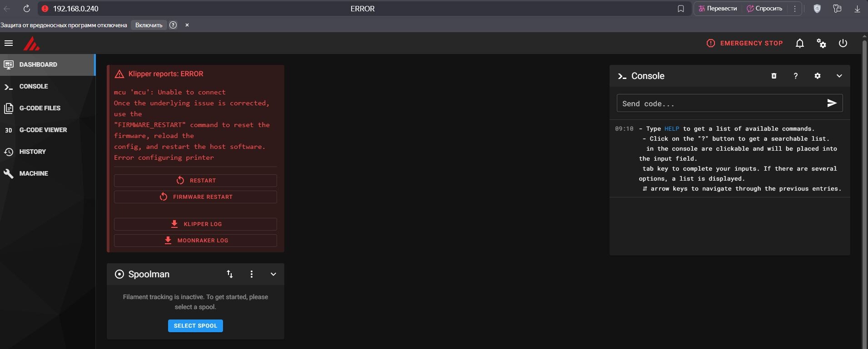Click the "Error configuring printer" message text

(164, 157)
